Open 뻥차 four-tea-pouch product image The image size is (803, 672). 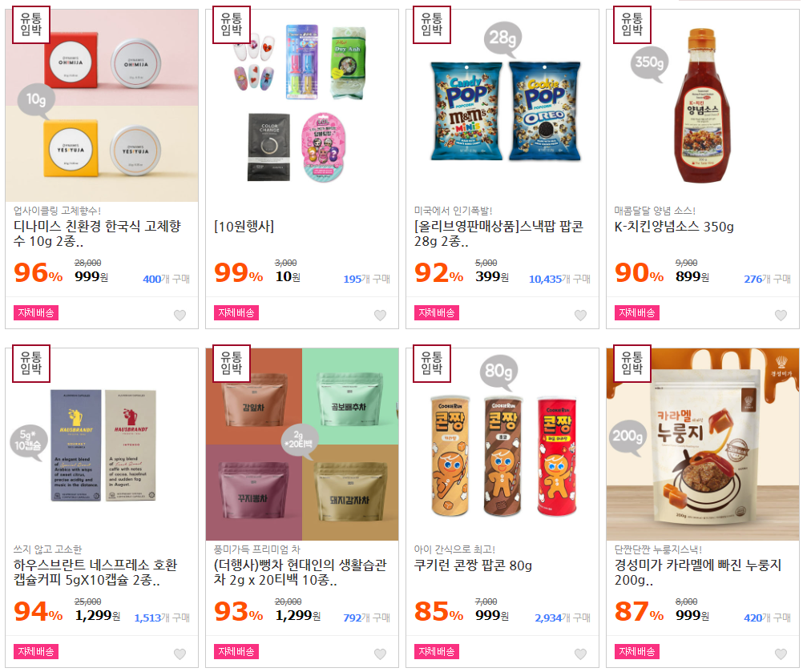(302, 445)
